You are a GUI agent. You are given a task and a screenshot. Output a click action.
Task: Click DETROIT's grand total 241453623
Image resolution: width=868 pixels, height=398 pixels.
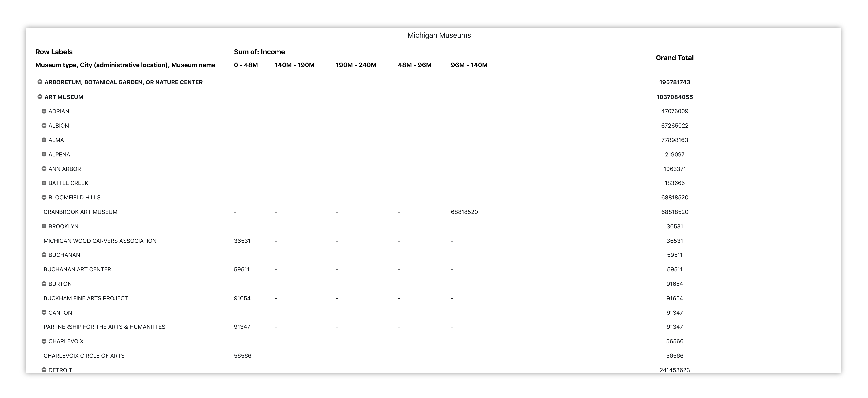pyautogui.click(x=675, y=370)
